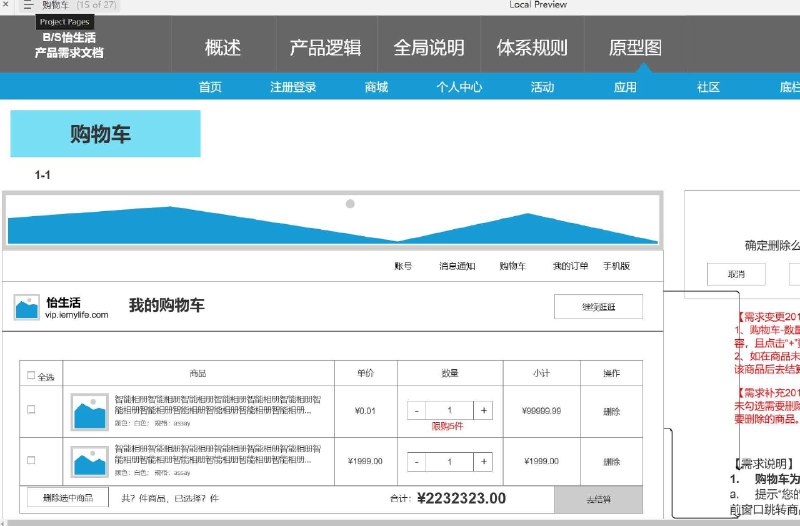Click the 取消 button in delete dialog
The image size is (800, 526).
click(736, 274)
